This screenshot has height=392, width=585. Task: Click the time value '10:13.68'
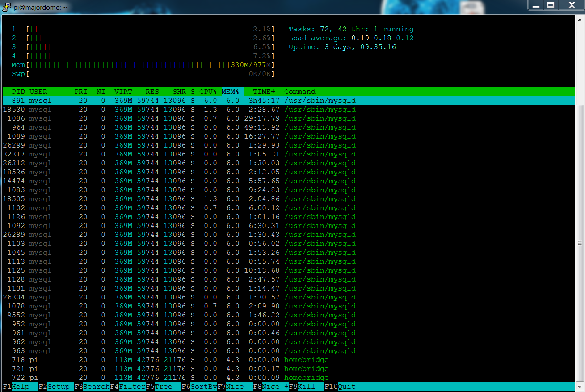[262, 270]
